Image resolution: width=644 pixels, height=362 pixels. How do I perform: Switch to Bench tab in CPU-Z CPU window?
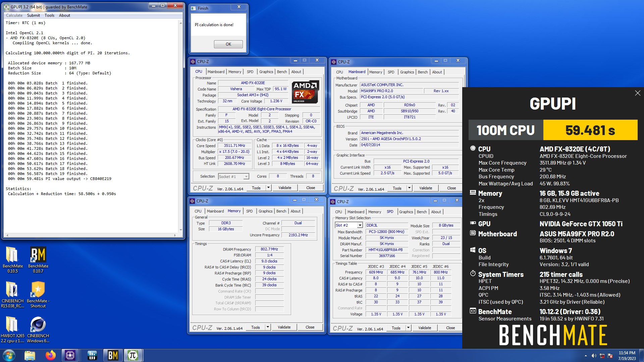click(x=282, y=72)
